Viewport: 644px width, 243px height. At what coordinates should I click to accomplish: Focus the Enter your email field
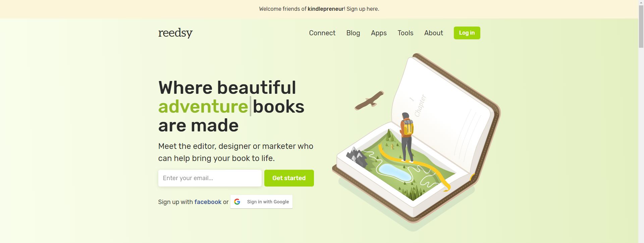(210, 178)
